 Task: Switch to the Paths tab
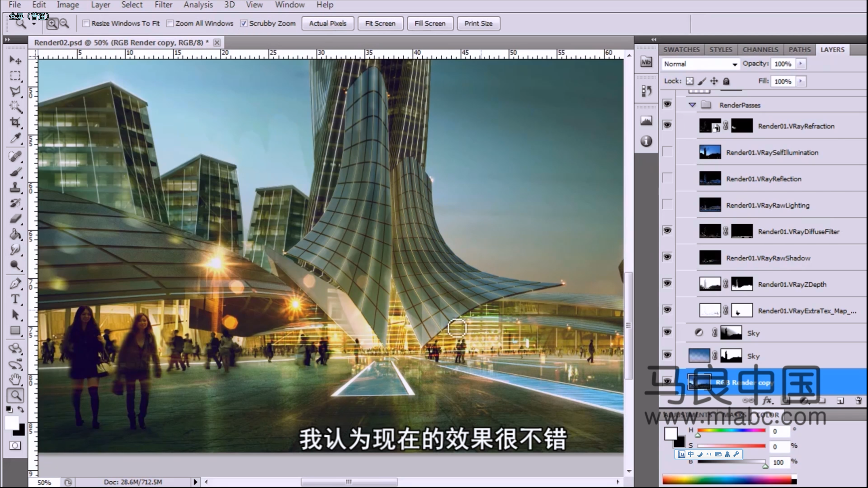800,50
